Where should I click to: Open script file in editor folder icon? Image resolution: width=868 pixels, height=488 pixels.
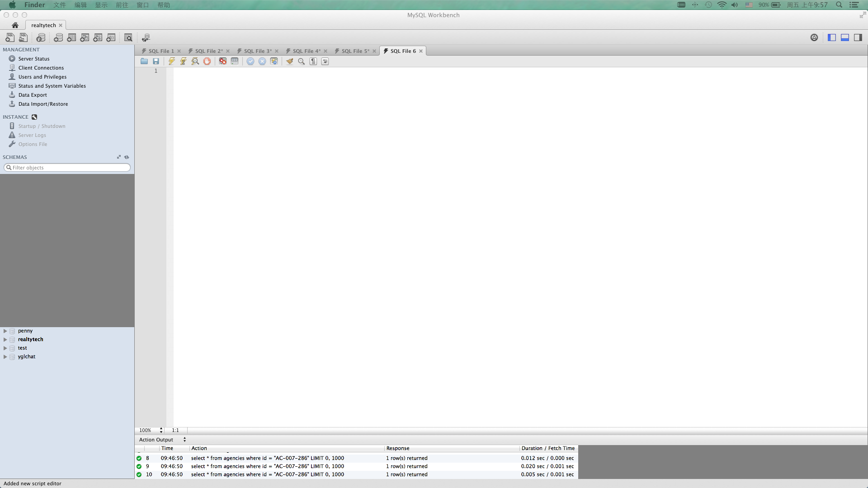point(144,61)
